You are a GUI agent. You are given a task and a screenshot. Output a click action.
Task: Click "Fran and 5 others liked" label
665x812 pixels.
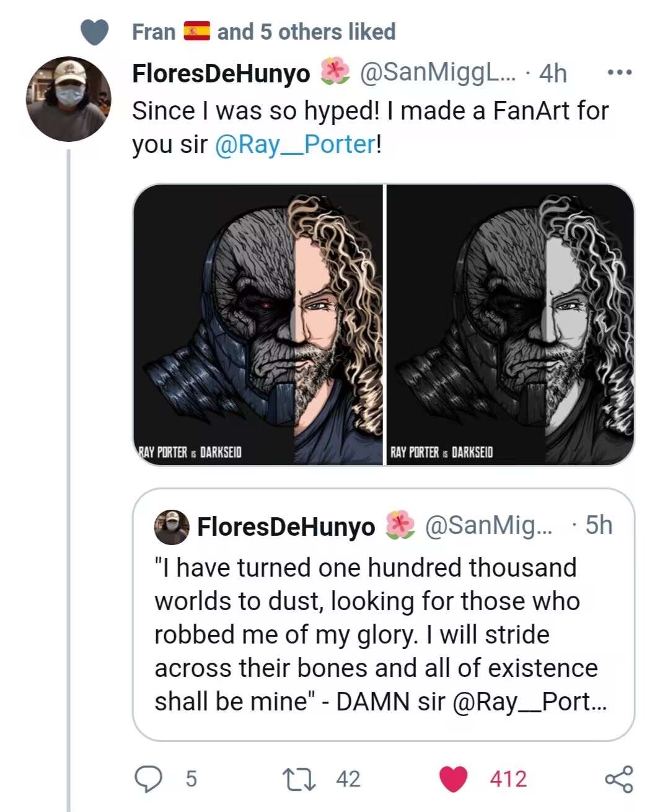click(263, 32)
